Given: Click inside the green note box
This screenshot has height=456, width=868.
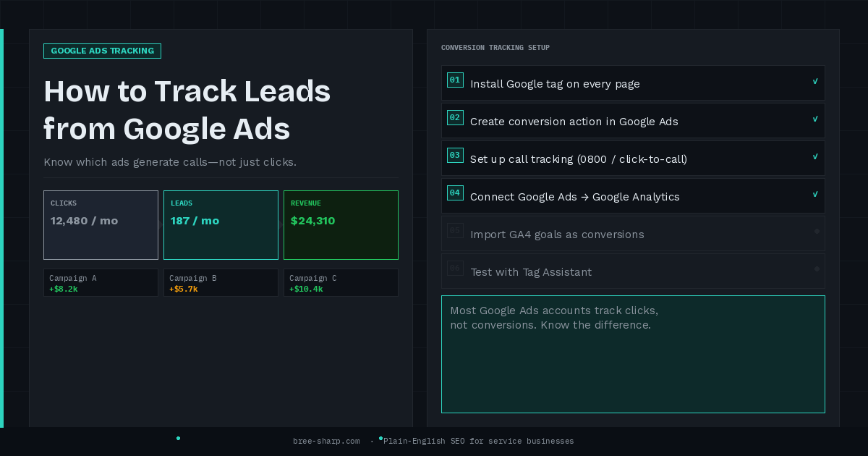Looking at the screenshot, I should [x=633, y=354].
